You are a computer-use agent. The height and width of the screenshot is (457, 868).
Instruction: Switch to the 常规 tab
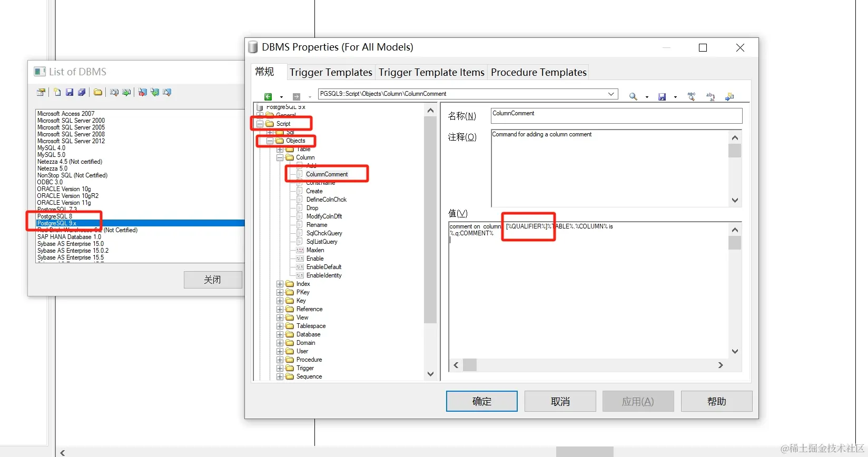coord(264,72)
